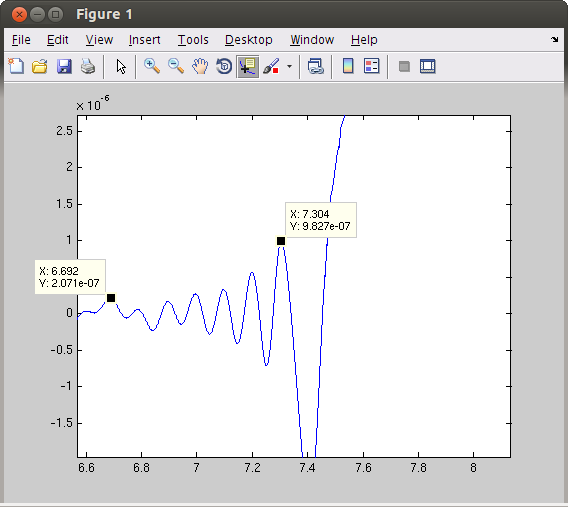Click the Link Plot icon

(x=316, y=67)
